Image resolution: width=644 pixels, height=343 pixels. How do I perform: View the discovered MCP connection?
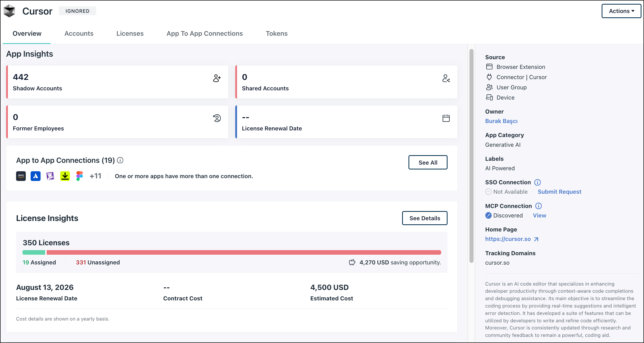pyautogui.click(x=540, y=215)
